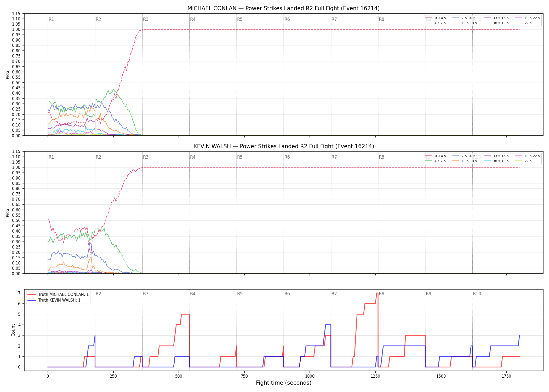Click the R3 round marker in Count chart

(x=146, y=294)
